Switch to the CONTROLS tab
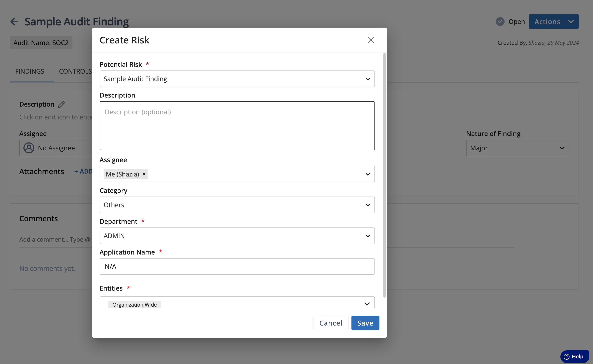 75,71
